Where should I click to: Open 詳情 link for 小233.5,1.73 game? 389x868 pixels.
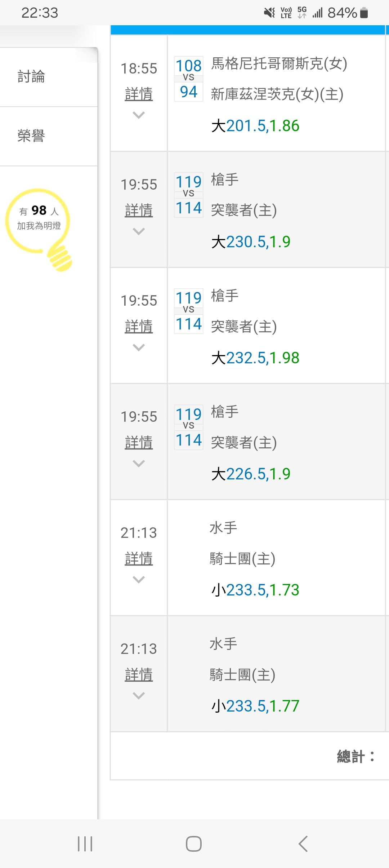click(139, 558)
